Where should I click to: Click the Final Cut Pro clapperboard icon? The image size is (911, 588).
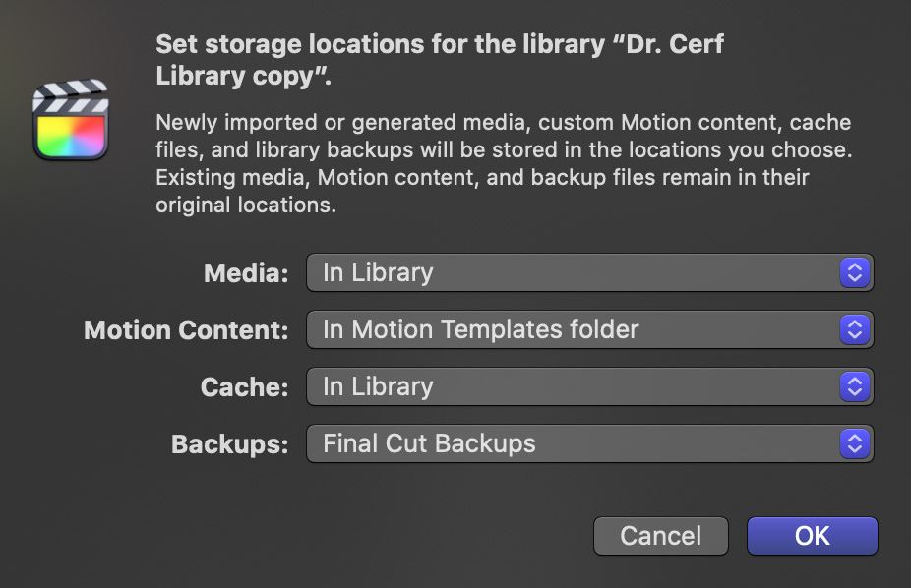[x=70, y=120]
